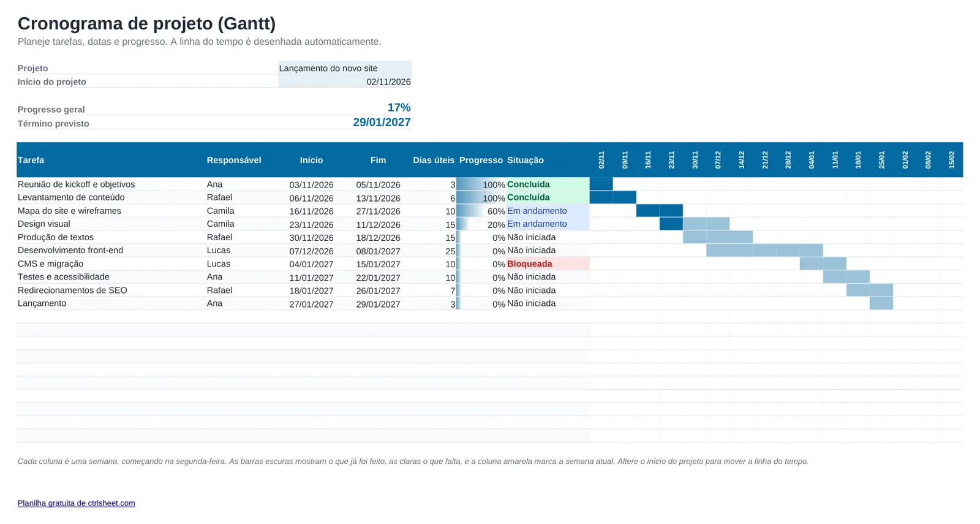This screenshot has width=980, height=524.
Task: Click the 04/01 week column header
Action: pyautogui.click(x=812, y=160)
